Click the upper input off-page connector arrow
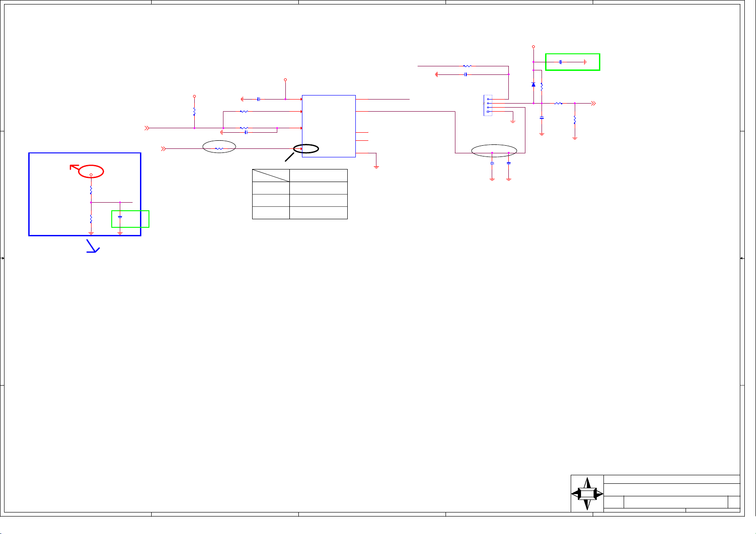Viewport: 756px width, 534px height. point(147,128)
